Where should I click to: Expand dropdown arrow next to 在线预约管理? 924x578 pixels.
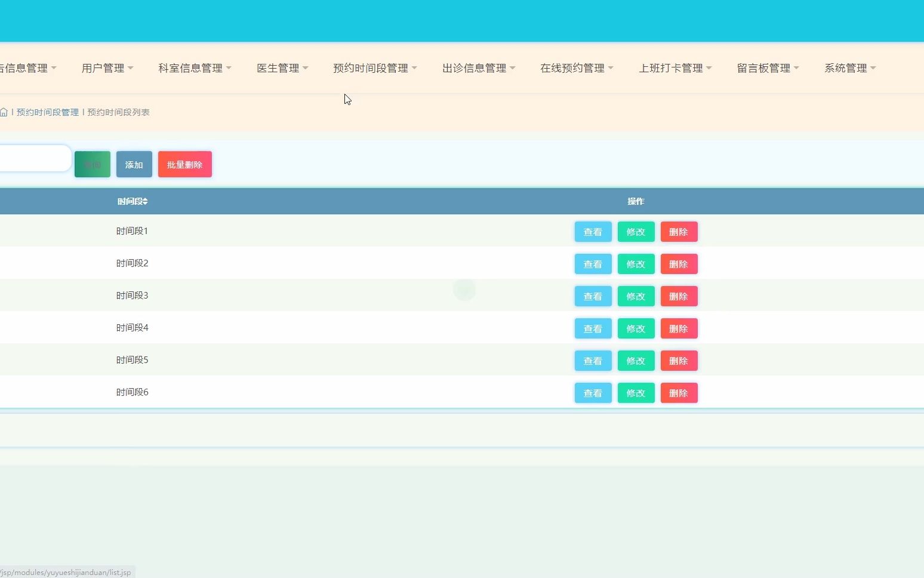pyautogui.click(x=611, y=68)
